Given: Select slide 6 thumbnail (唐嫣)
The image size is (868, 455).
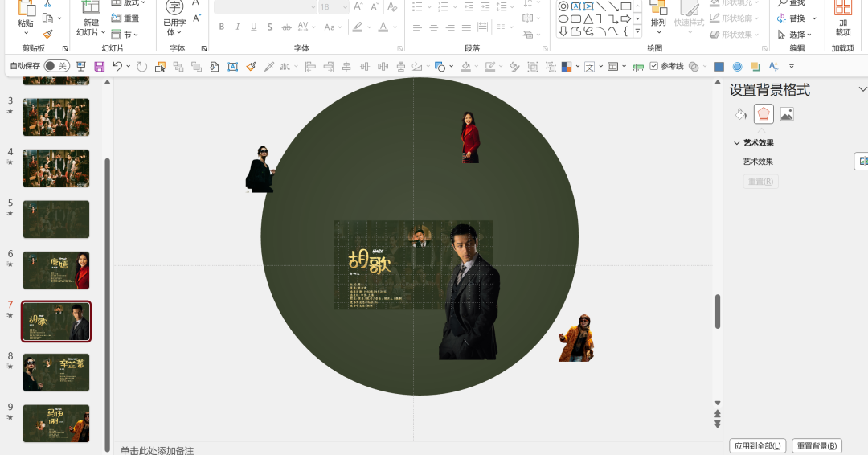Looking at the screenshot, I should point(56,270).
